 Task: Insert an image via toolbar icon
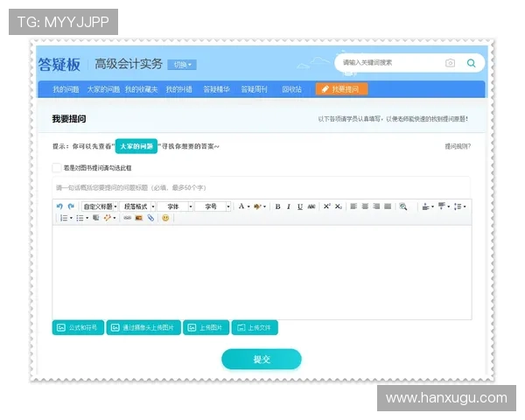click(x=139, y=218)
